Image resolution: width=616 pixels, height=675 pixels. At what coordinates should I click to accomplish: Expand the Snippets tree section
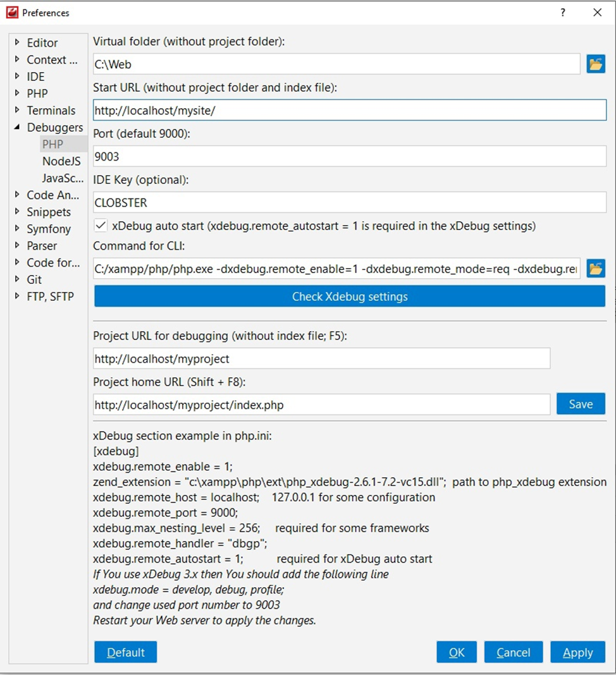click(17, 211)
